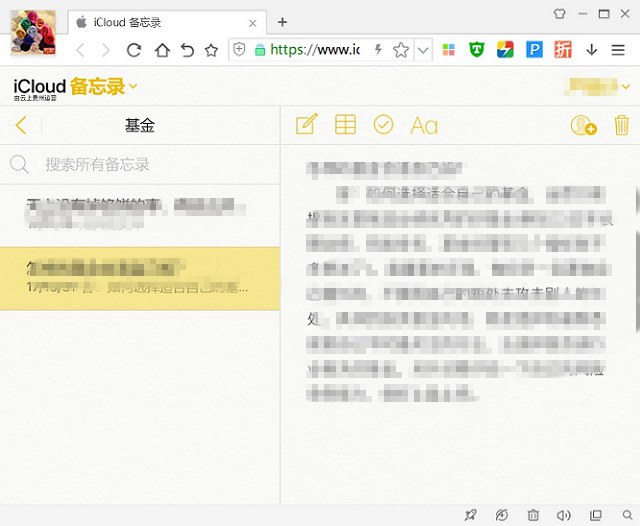Click the status bar trash icon

click(x=533, y=515)
